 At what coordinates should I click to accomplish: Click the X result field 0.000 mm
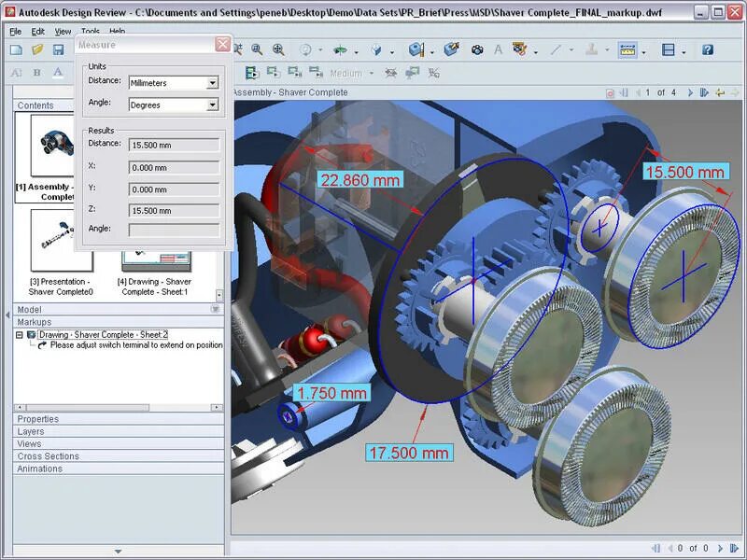pos(174,168)
